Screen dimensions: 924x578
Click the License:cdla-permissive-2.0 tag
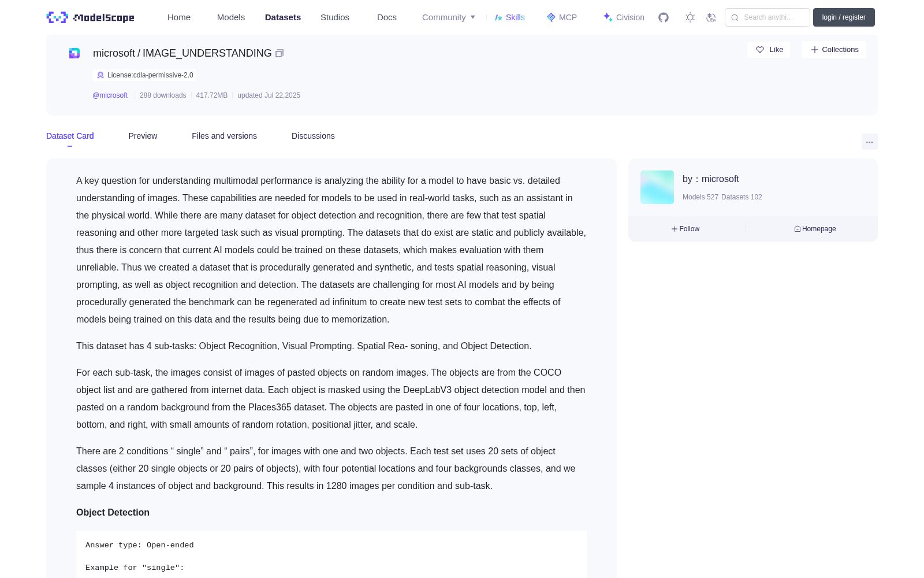[x=144, y=75]
